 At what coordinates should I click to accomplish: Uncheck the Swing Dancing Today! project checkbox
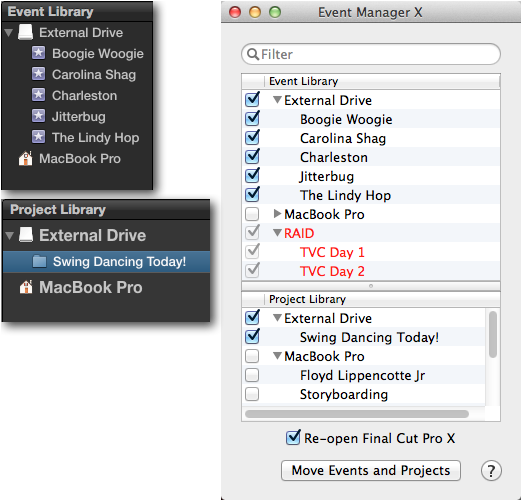pyautogui.click(x=252, y=337)
